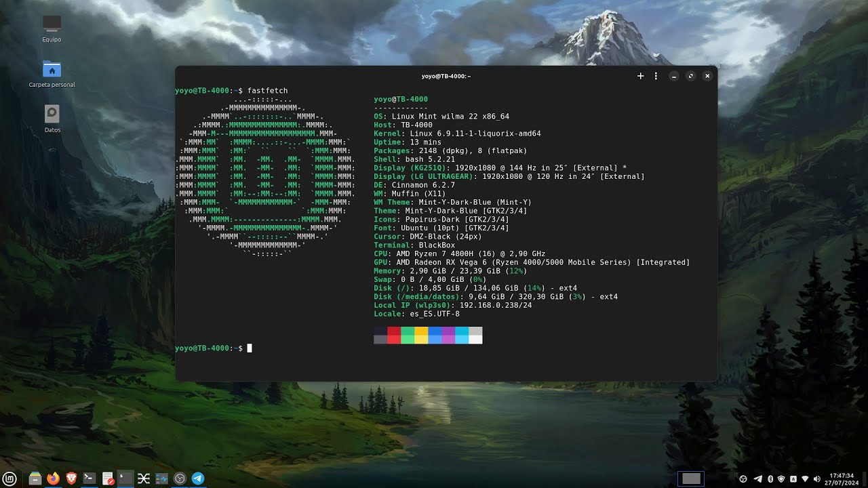
Task: Click the 'Swap: 0 B / 4,00 GiB' line
Action: [430, 279]
